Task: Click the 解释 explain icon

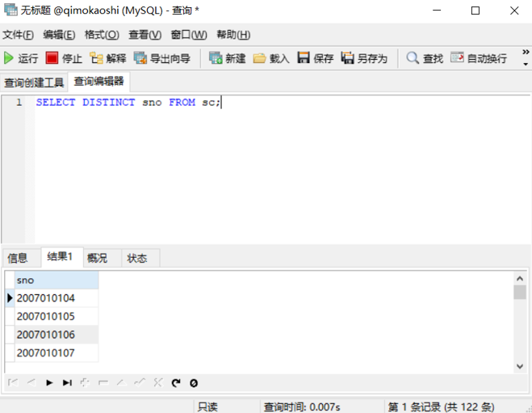Action: pos(96,58)
